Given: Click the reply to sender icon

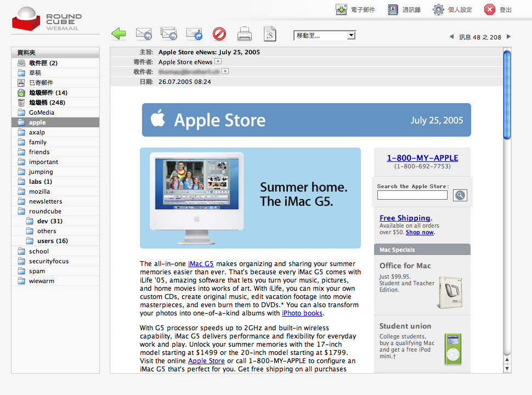Looking at the screenshot, I should coord(144,34).
